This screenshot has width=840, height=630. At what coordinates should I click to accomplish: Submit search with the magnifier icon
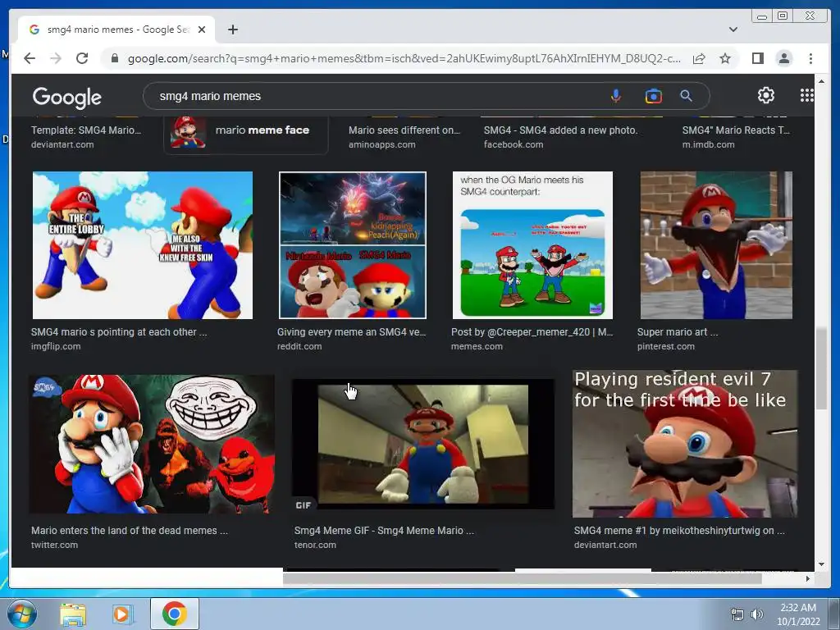tap(686, 96)
